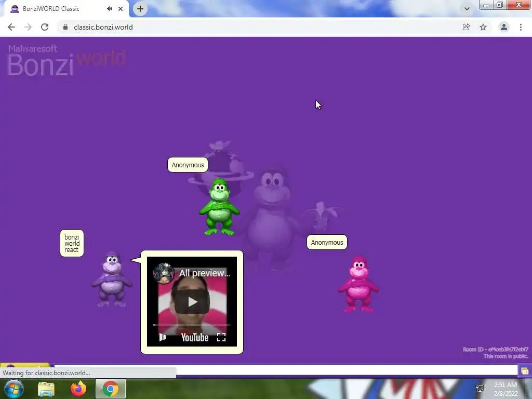
Task: Click the purple Bonzi character
Action: click(x=112, y=279)
